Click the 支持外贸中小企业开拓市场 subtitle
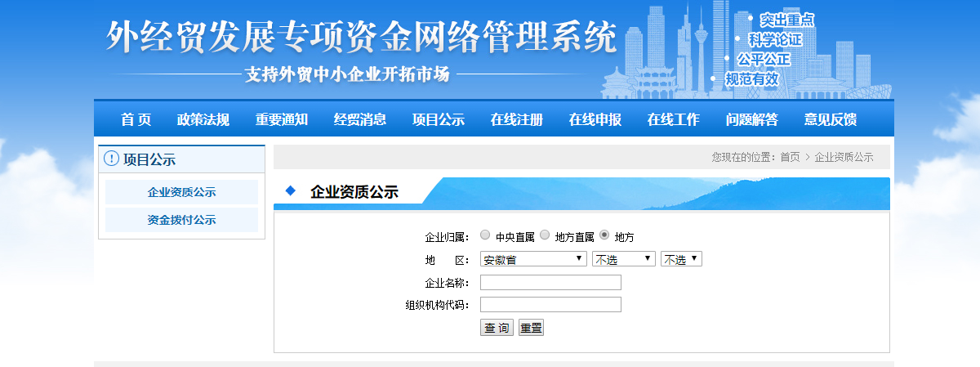The width and height of the screenshot is (980, 367). point(347,74)
